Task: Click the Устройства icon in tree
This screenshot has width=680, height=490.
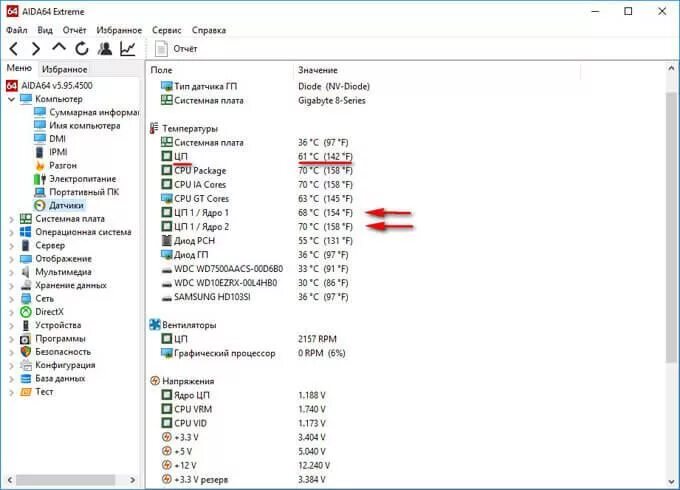Action: 26,325
